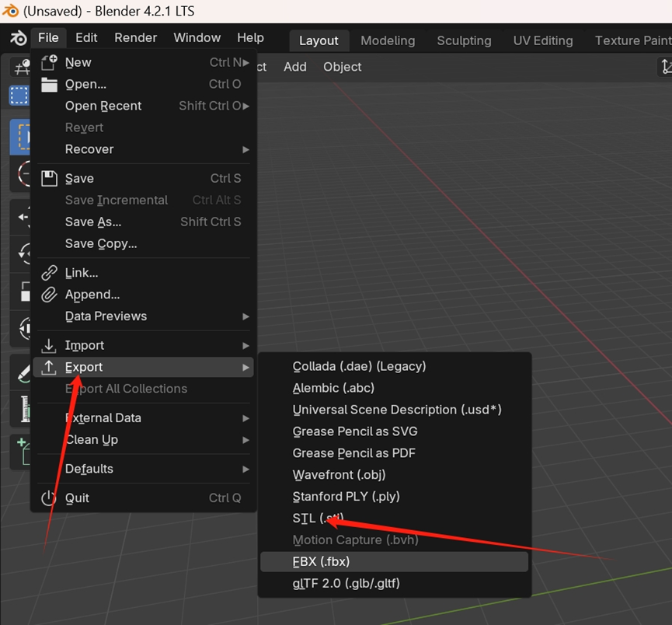Open the Window menu
This screenshot has width=672, height=625.
click(x=197, y=38)
